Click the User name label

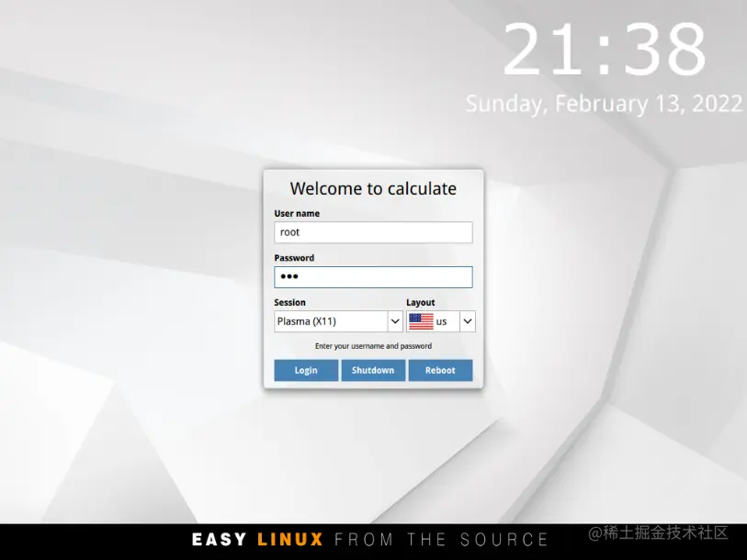297,213
